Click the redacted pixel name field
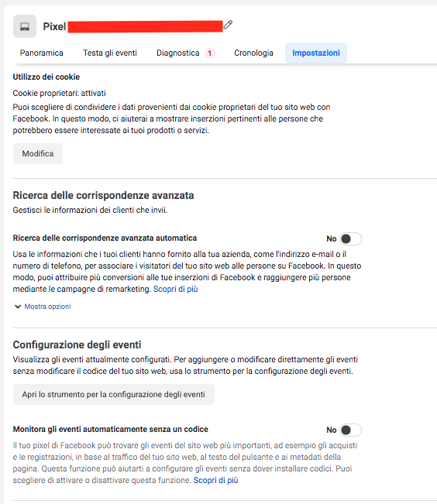The height and width of the screenshot is (504, 437). coord(145,26)
